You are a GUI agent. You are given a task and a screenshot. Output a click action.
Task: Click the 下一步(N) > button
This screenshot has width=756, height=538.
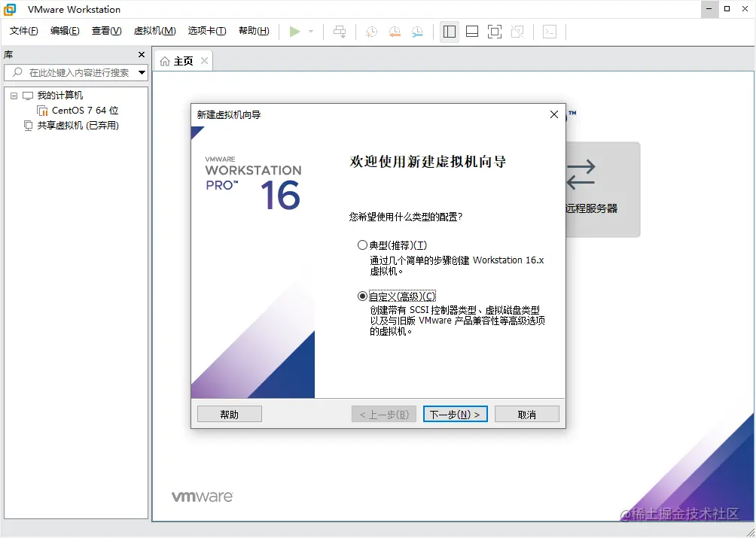tap(455, 414)
